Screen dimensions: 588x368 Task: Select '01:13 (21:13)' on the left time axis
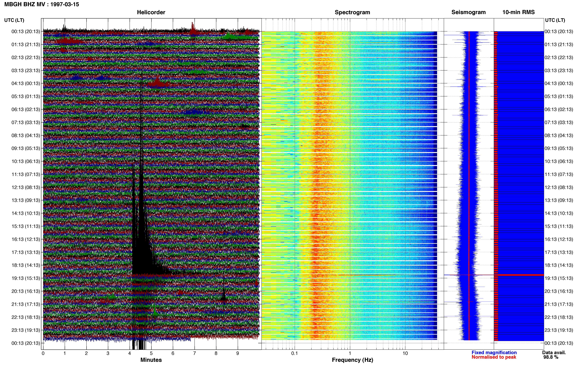point(26,45)
